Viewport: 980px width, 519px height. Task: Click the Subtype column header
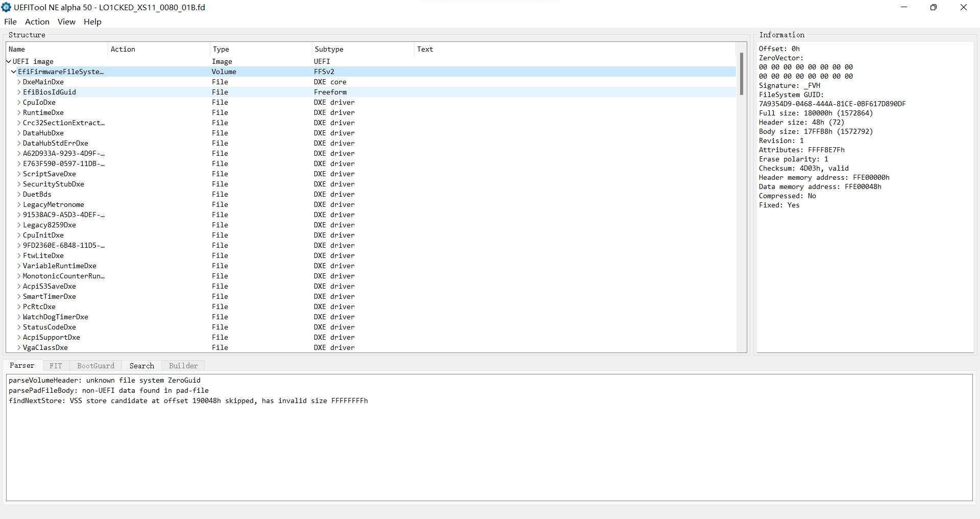click(x=363, y=49)
